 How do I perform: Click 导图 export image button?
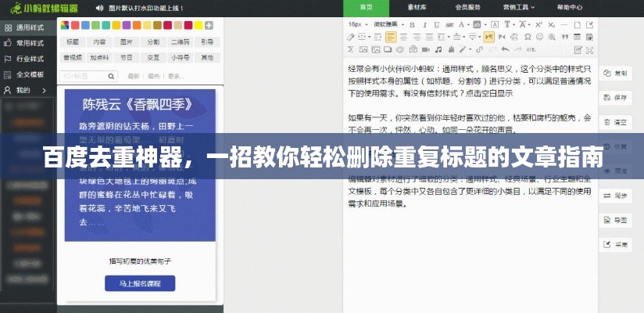coord(616,220)
